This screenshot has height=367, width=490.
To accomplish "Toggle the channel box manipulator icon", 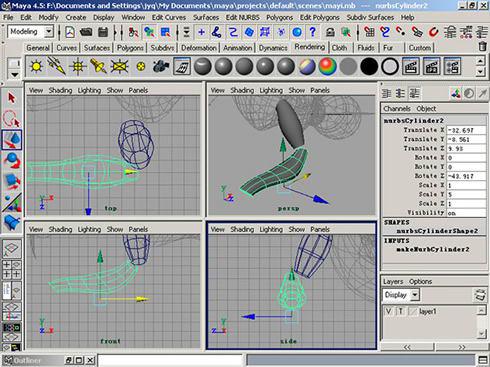I will tap(455, 94).
